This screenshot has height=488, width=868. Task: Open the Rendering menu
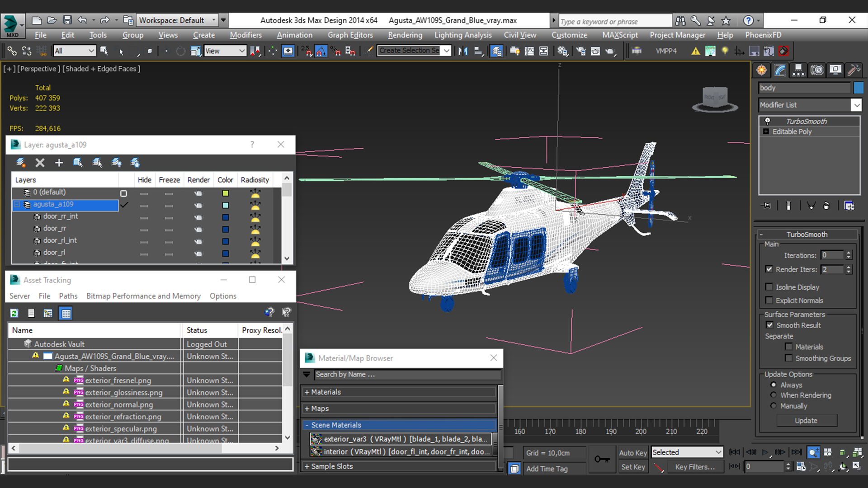click(405, 35)
